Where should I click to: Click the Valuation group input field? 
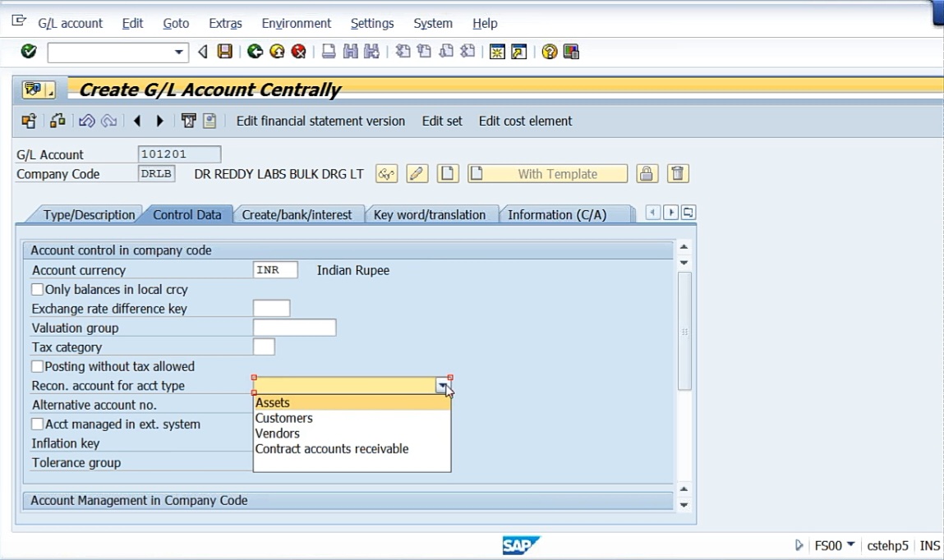click(x=294, y=328)
